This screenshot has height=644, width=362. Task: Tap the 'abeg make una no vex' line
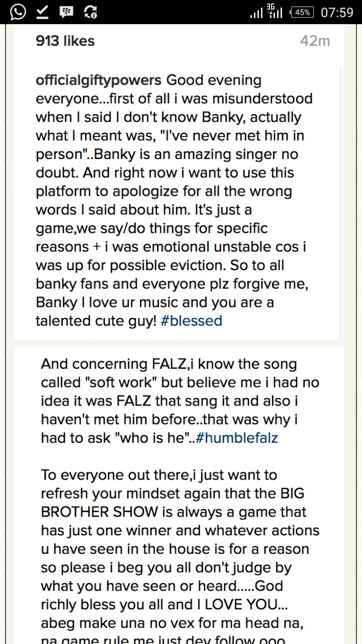(x=173, y=623)
